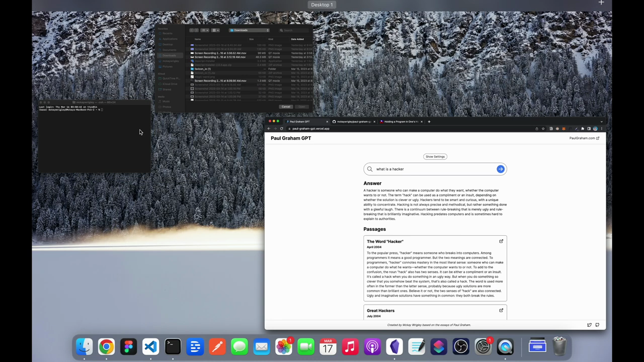The image size is (644, 362).
Task: Open Visual Studio Code from the Dock
Action: point(150,346)
